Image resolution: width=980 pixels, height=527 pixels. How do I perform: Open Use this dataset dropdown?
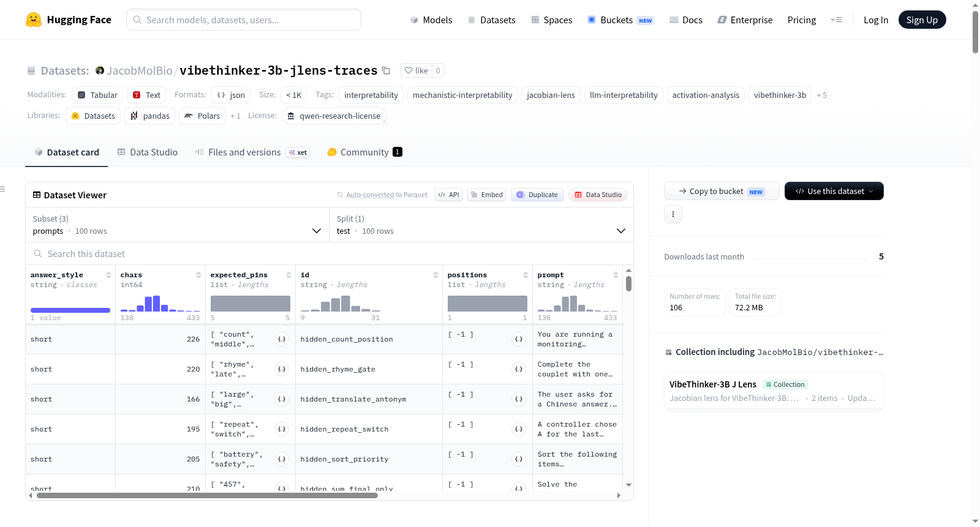[x=834, y=191]
